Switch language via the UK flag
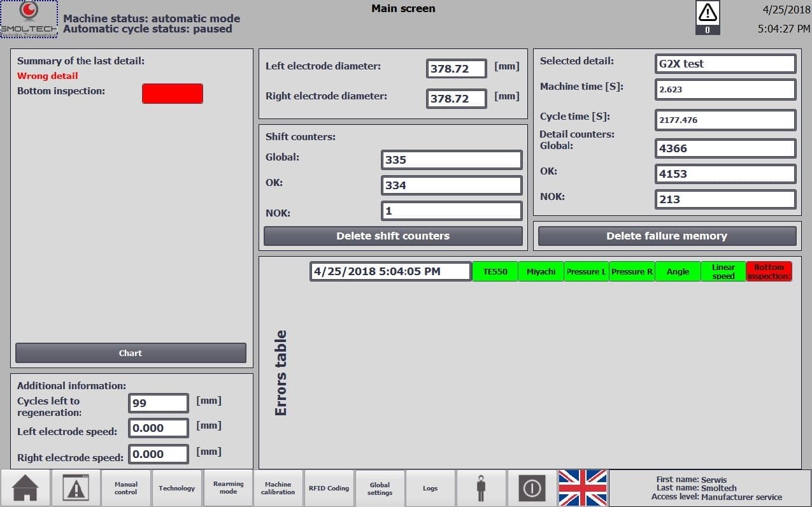The height and width of the screenshot is (507, 812). (x=582, y=489)
